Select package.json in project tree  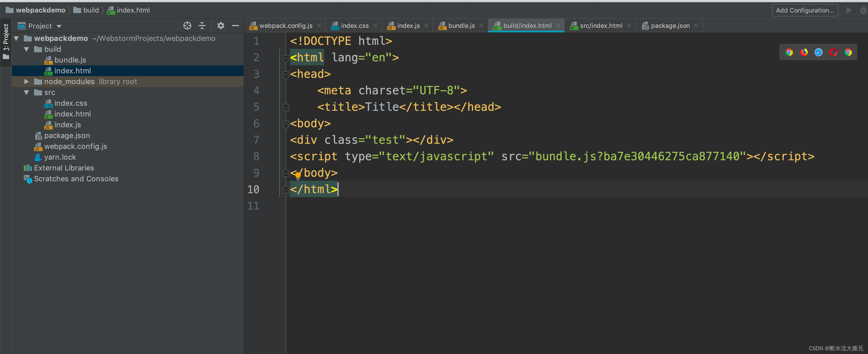[128, 136]
